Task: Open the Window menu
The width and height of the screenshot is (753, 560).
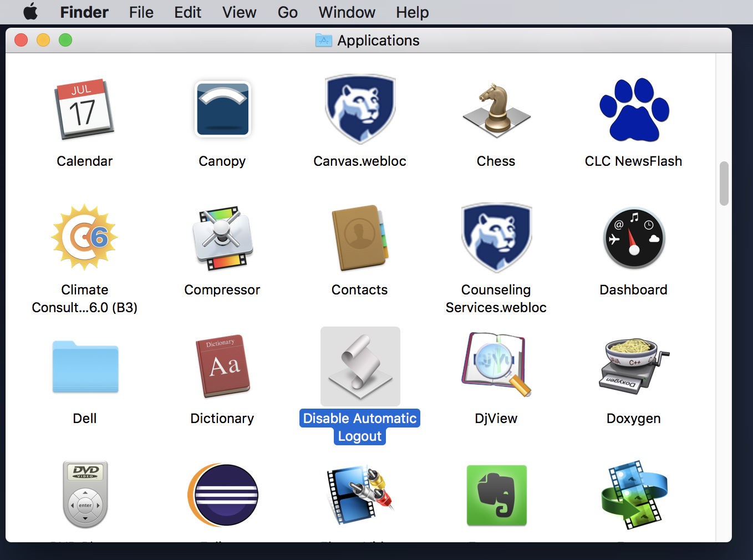Action: (x=347, y=12)
